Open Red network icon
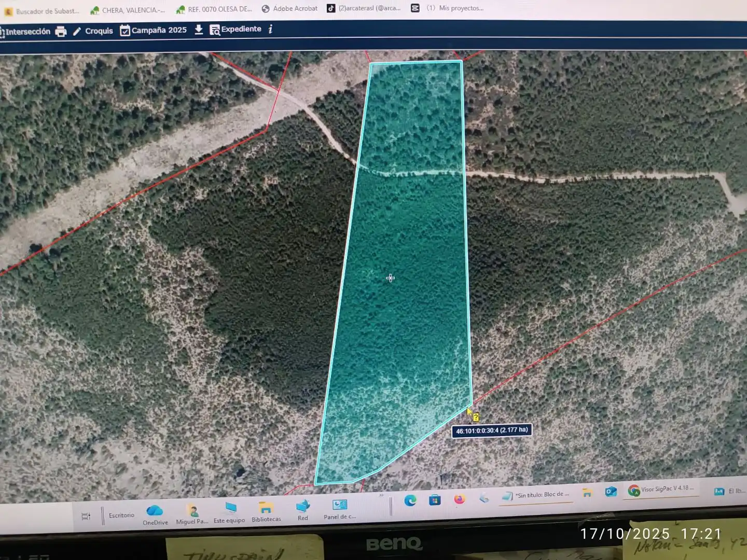The width and height of the screenshot is (747, 560). 303,510
